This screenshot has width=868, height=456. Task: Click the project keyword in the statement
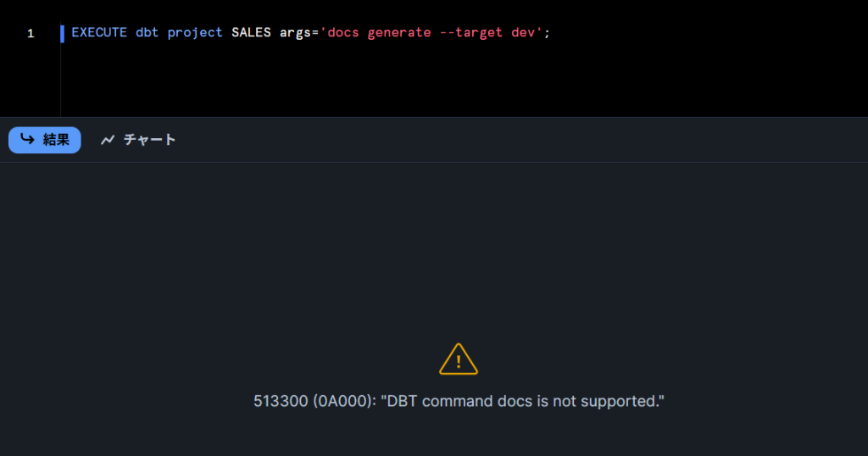[x=195, y=33]
